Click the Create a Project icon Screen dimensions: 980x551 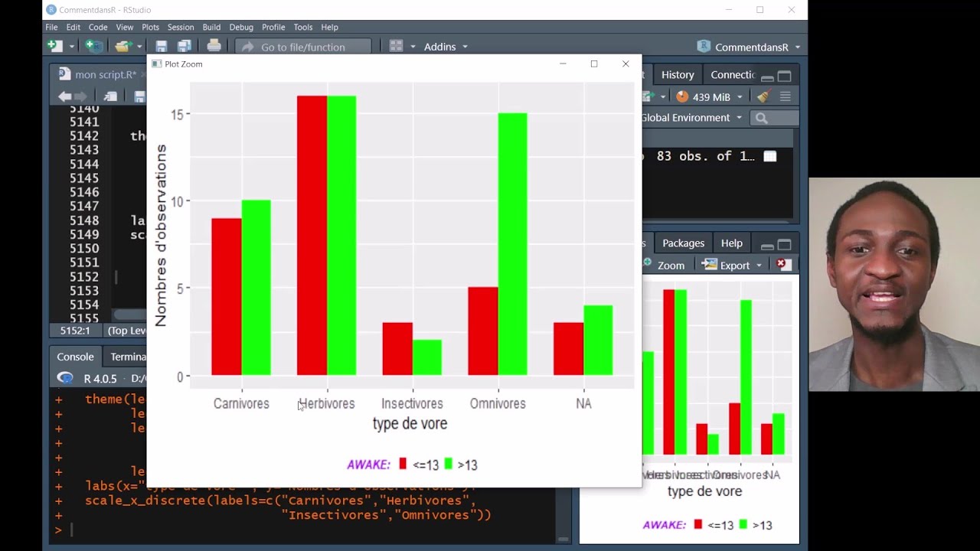click(x=93, y=47)
